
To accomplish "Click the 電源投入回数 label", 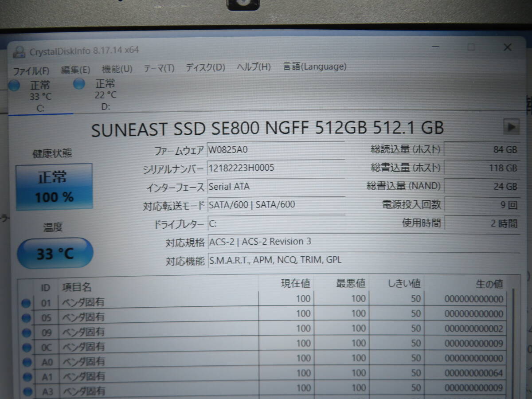I will [412, 204].
